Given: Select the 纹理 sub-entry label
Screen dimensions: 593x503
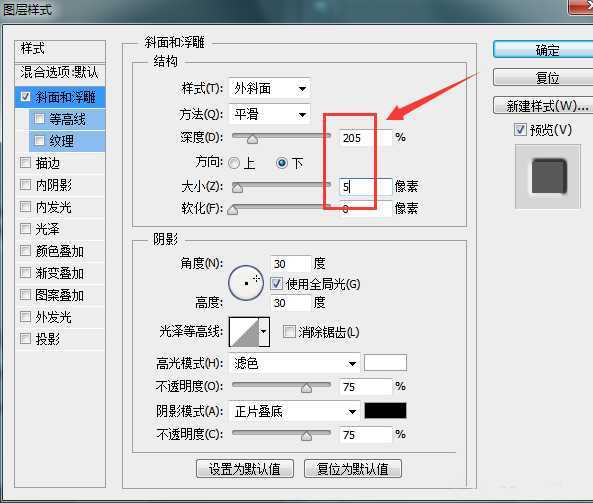Looking at the screenshot, I should click(x=62, y=141).
